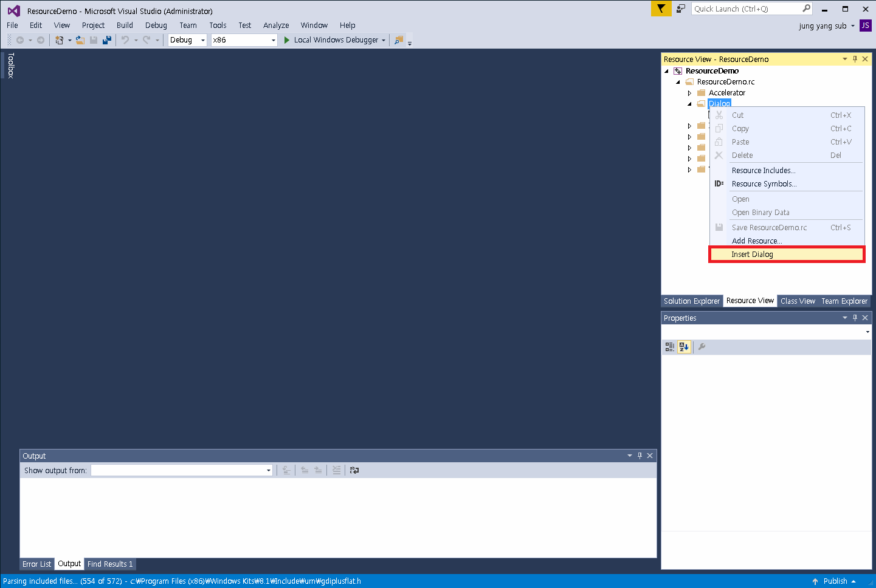Click the JS account avatar
The width and height of the screenshot is (876, 588).
[865, 26]
